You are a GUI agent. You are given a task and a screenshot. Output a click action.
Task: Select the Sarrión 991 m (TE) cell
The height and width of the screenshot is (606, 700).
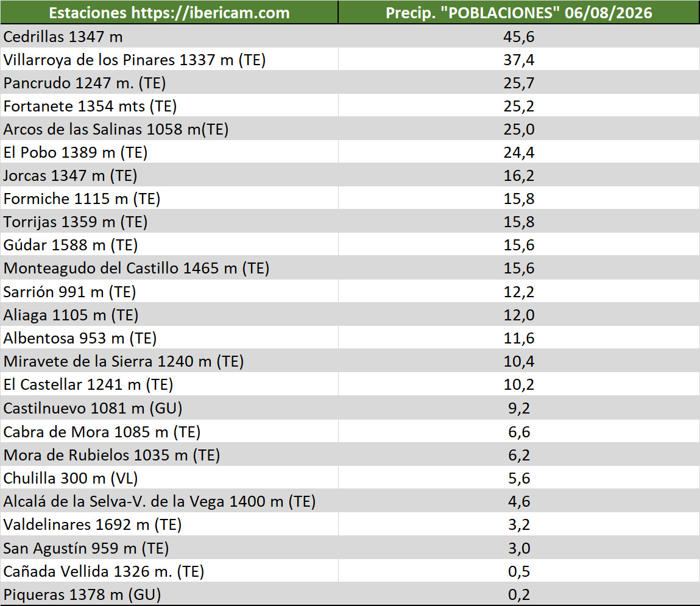(x=169, y=291)
